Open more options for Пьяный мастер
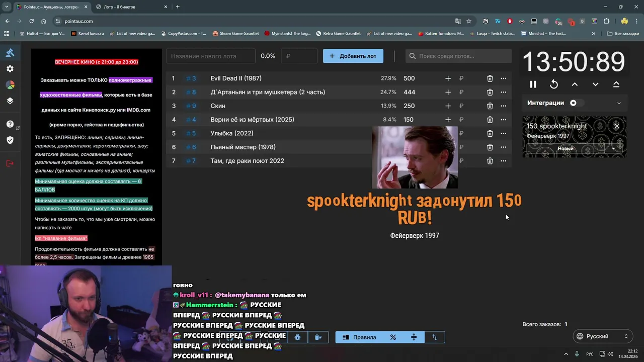644x362 pixels. (503, 147)
